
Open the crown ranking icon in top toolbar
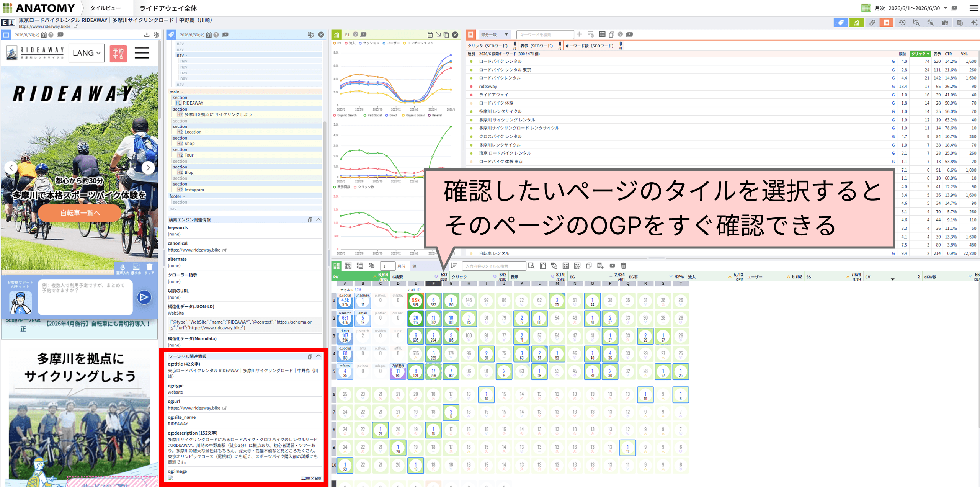point(945,23)
